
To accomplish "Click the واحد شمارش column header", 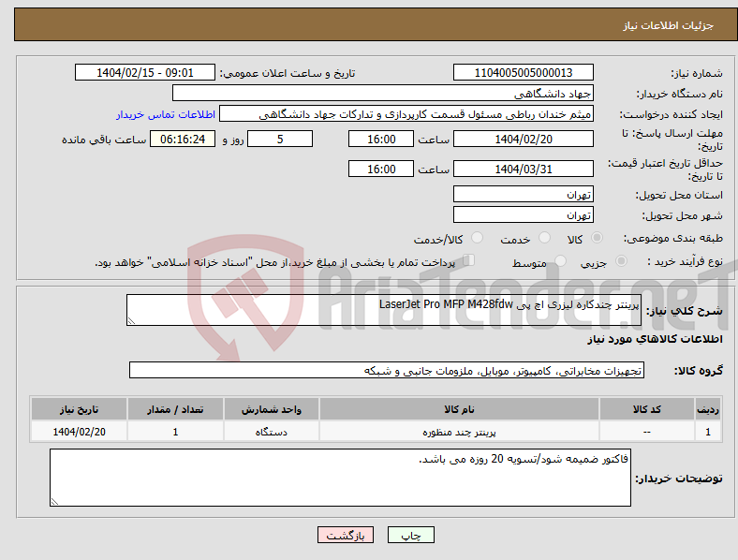I will click(272, 409).
